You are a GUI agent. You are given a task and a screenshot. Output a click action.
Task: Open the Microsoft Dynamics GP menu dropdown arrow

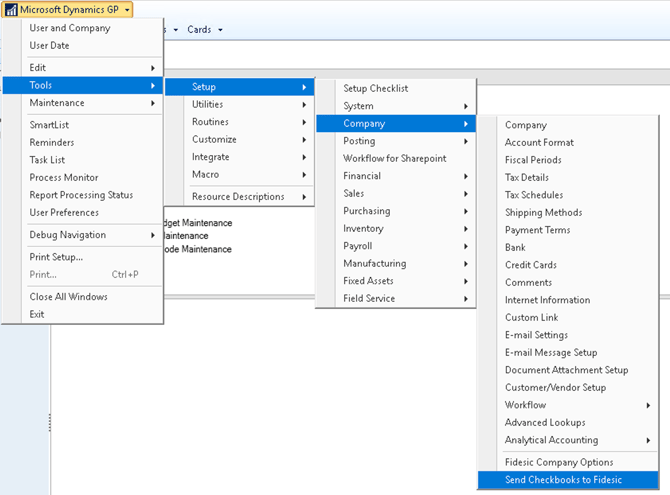point(127,10)
